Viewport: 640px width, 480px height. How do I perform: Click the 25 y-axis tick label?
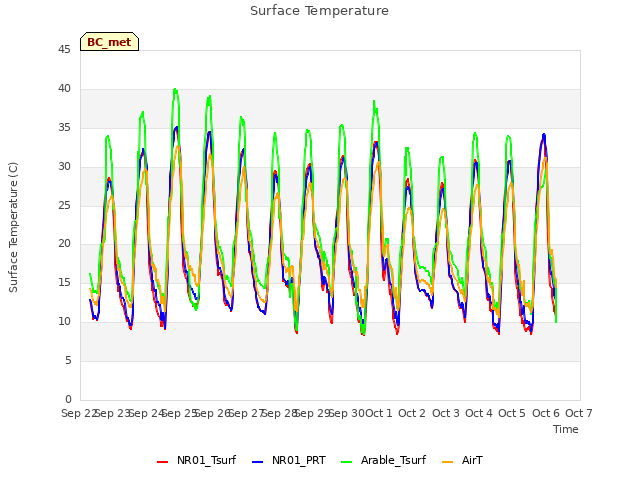click(64, 205)
